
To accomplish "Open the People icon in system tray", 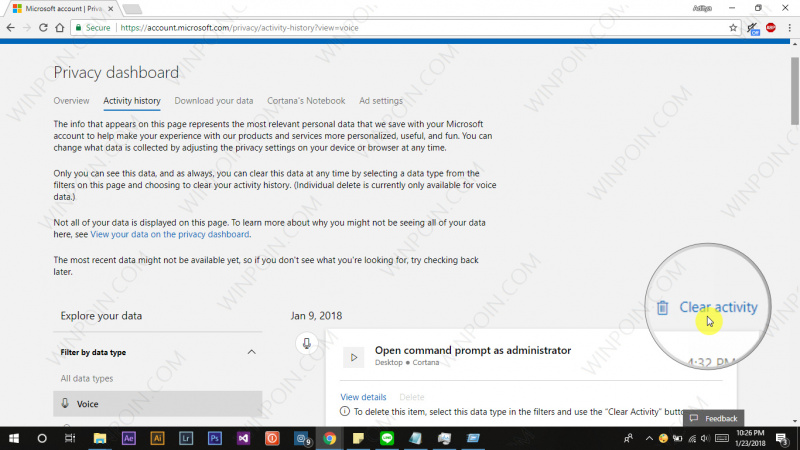I will pyautogui.click(x=629, y=438).
